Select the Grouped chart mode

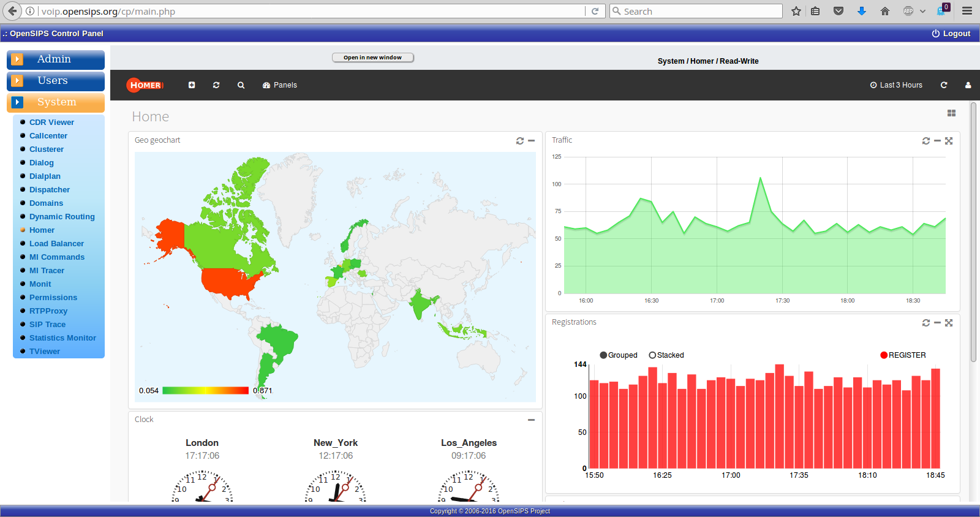click(x=619, y=355)
